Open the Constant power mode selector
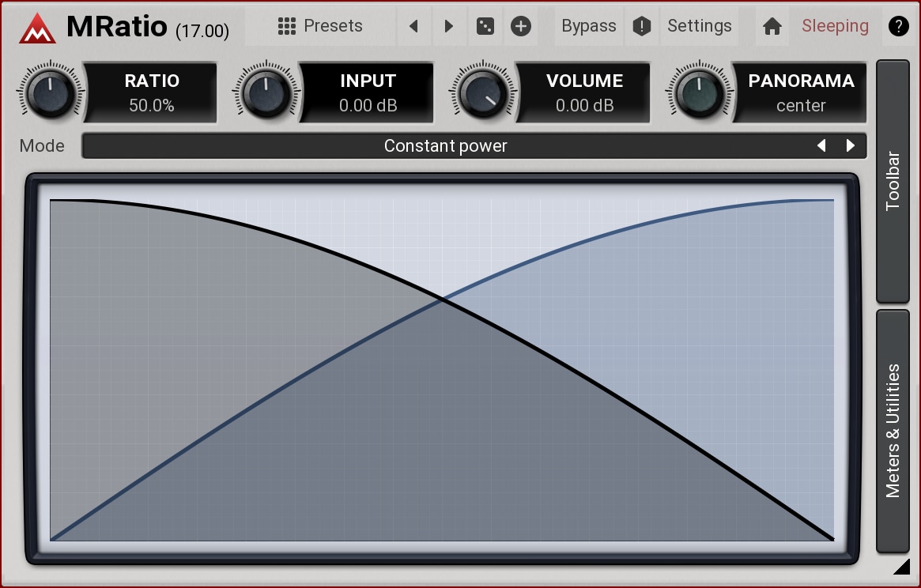 point(445,146)
